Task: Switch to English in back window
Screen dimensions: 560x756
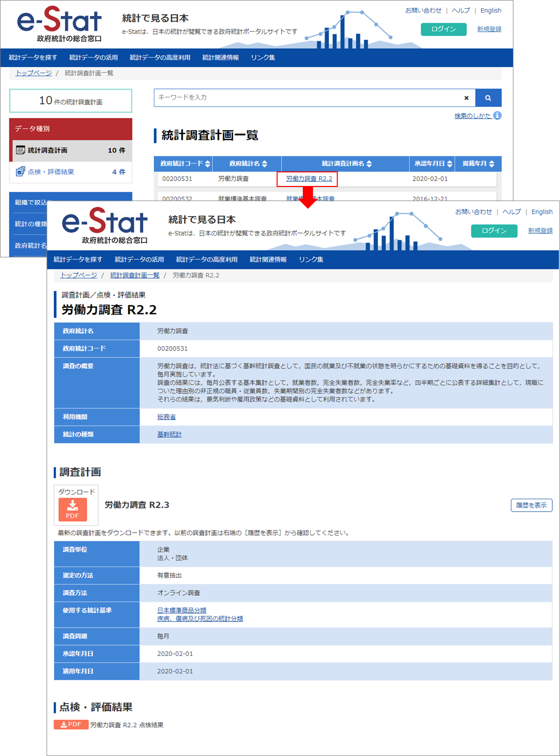Action: (491, 10)
